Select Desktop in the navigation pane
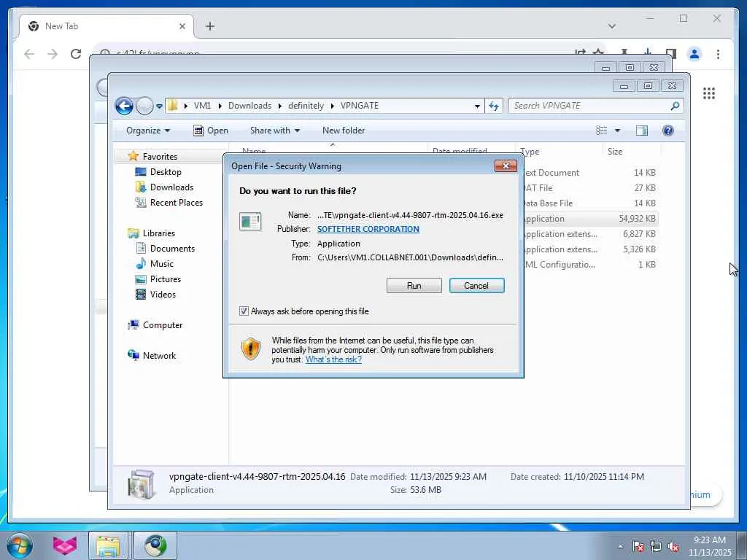747x560 pixels. (166, 172)
